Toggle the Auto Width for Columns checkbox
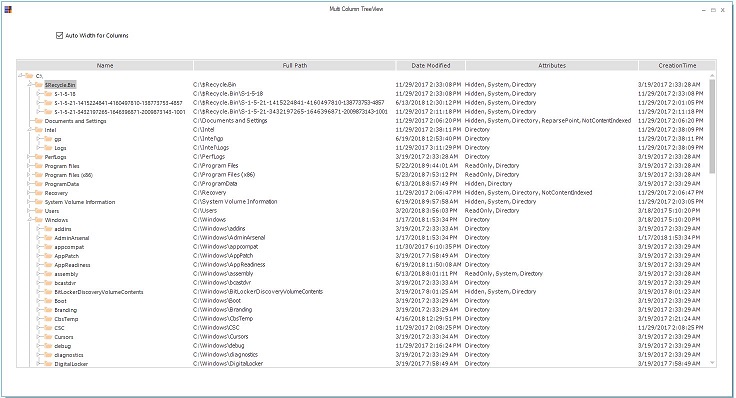Image resolution: width=736 pixels, height=398 pixels. coord(59,35)
